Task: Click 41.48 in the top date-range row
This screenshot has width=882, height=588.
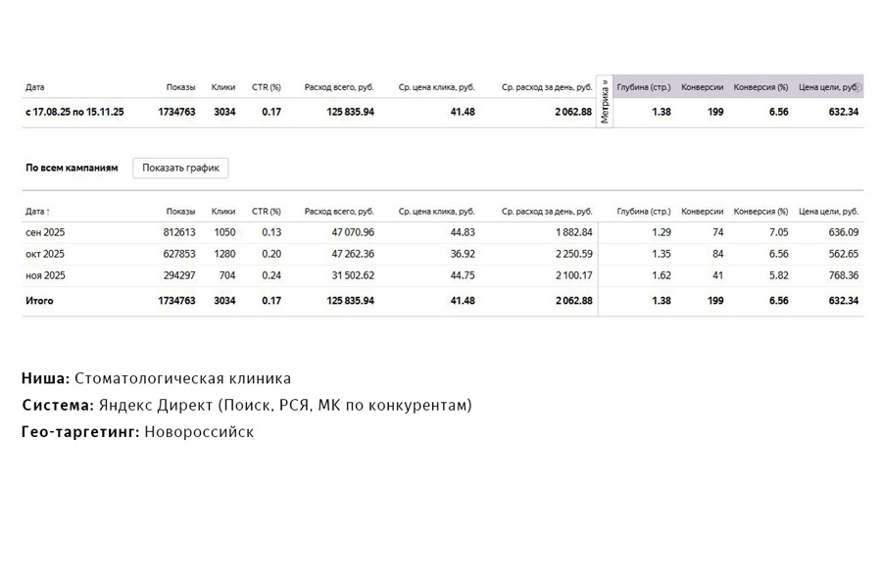Action: (463, 112)
